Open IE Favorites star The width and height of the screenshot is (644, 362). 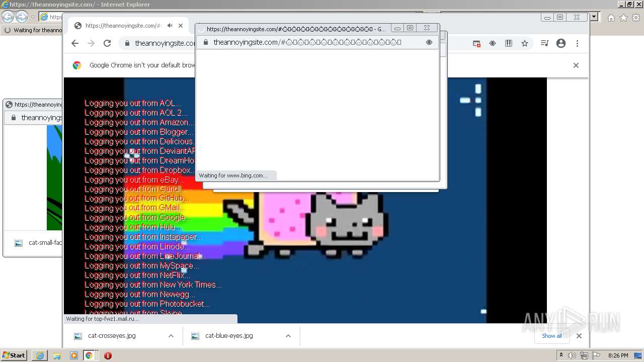(623, 18)
